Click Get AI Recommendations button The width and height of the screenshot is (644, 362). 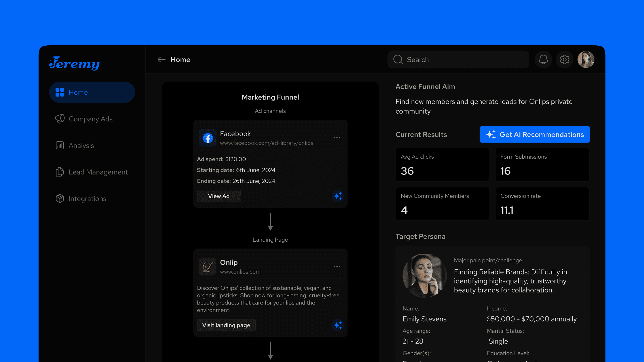[535, 135]
